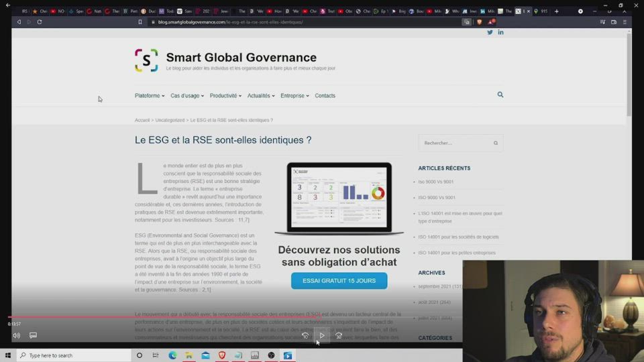644x362 pixels.
Task: Bookmark this page using the bookmark icon
Action: pyautogui.click(x=140, y=22)
